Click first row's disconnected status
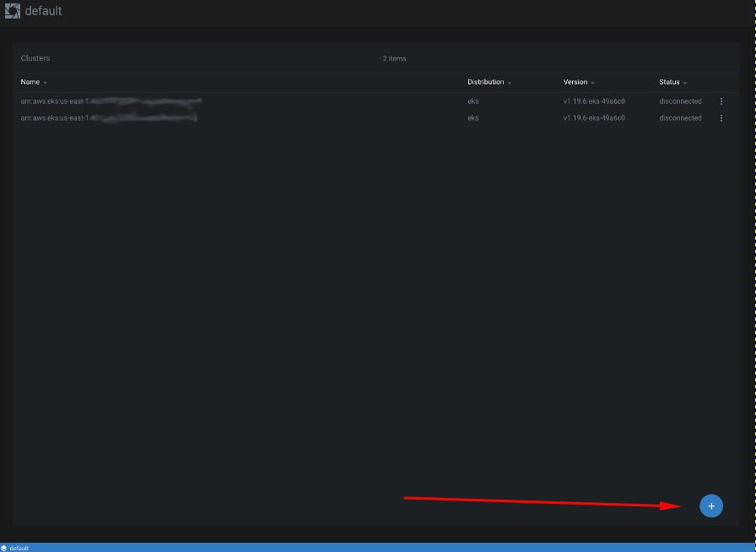756x552 pixels. [x=680, y=101]
